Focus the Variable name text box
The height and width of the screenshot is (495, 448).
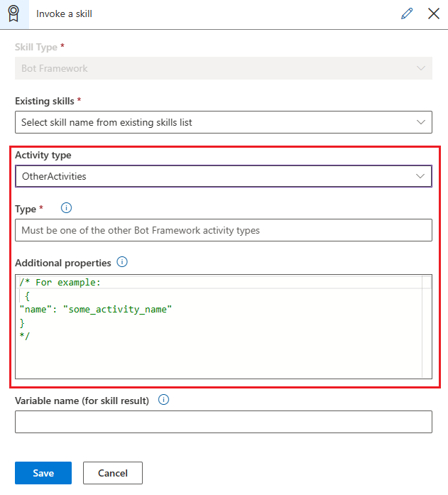point(223,422)
